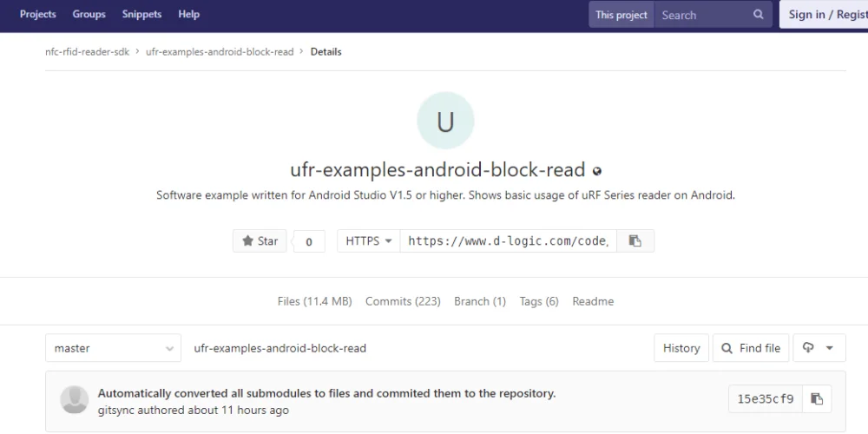
Task: Star this project
Action: click(x=260, y=240)
